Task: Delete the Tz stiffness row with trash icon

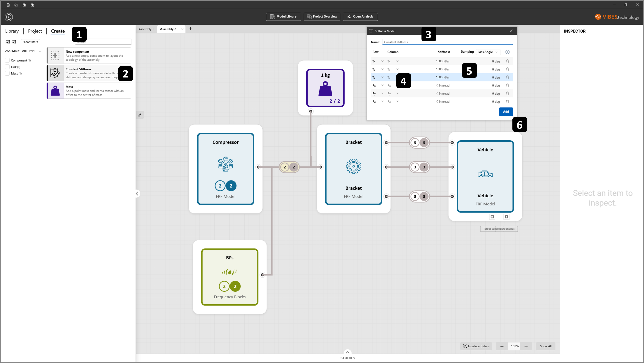Action: 508,77
